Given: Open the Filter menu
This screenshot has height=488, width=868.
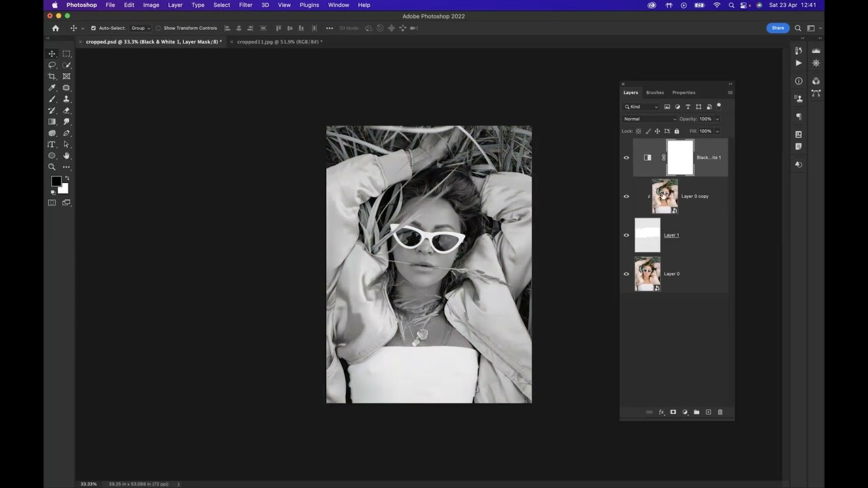Looking at the screenshot, I should click(245, 5).
